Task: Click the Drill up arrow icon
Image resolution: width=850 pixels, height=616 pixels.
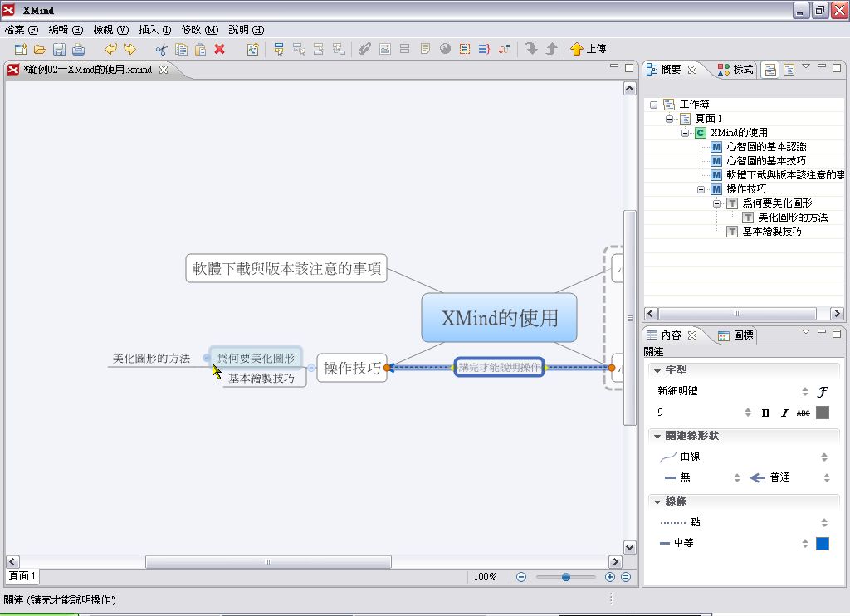Action: click(x=551, y=49)
